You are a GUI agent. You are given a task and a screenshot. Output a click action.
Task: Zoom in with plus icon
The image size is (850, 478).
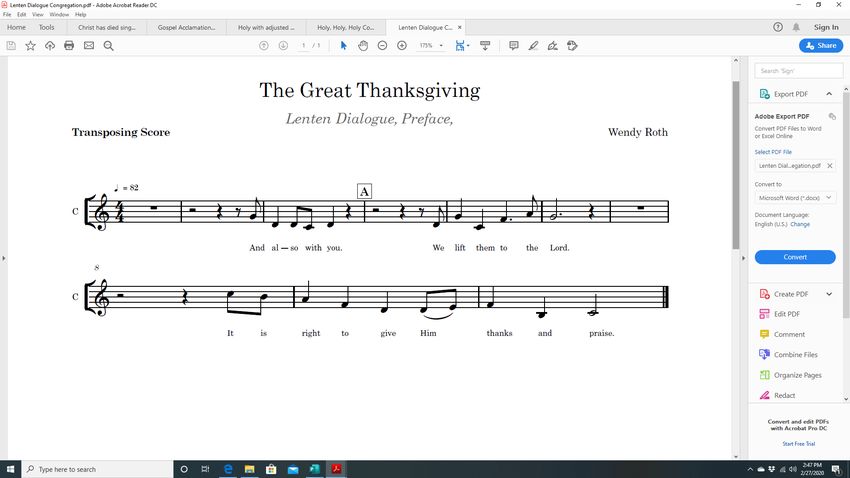(x=402, y=46)
